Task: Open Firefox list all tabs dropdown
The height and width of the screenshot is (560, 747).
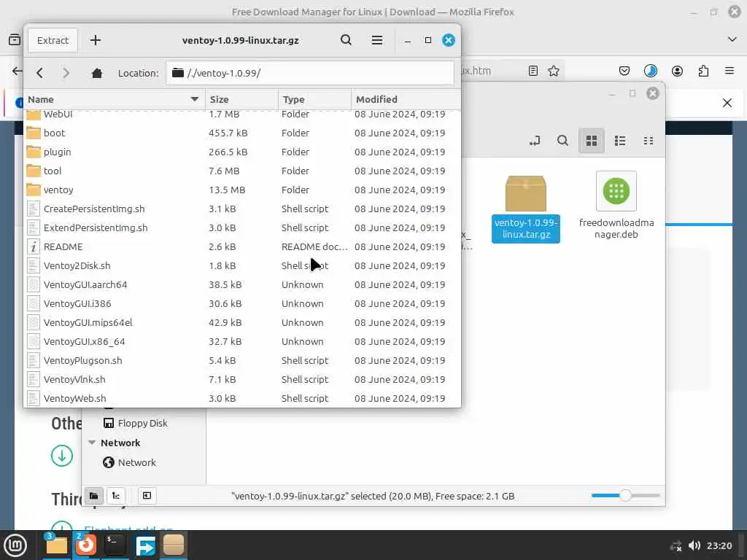Action: tap(732, 39)
